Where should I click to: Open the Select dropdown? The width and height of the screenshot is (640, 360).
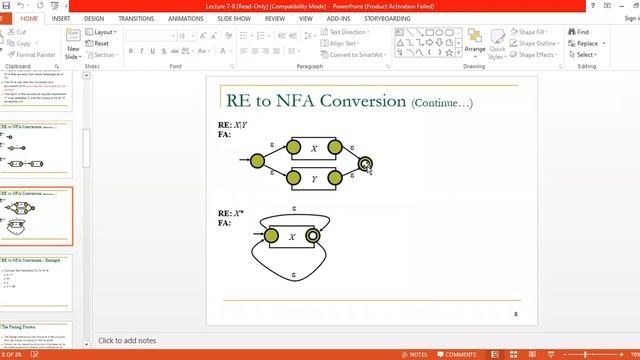click(x=583, y=55)
